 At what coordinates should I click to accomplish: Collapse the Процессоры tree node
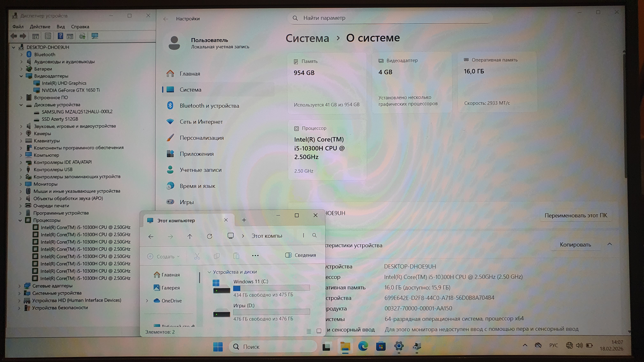[20, 220]
